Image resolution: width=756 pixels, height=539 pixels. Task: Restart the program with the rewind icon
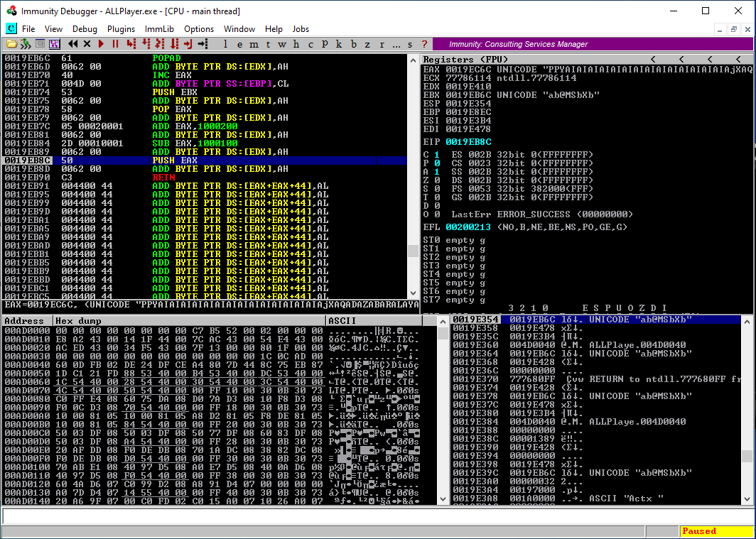[72, 44]
